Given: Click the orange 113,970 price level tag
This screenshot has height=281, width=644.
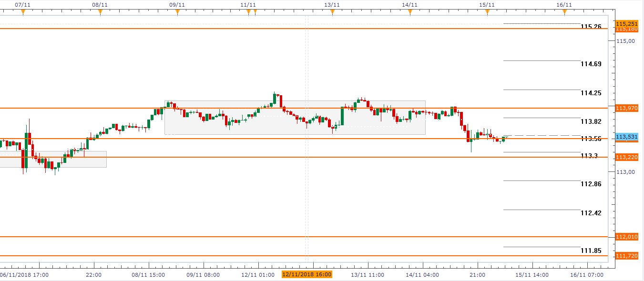Looking at the screenshot, I should point(626,108).
